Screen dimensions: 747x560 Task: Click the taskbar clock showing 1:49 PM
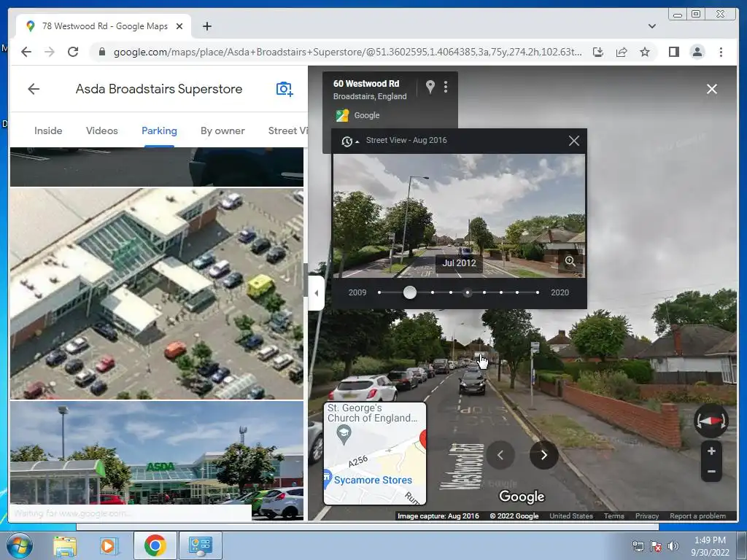[710, 546]
